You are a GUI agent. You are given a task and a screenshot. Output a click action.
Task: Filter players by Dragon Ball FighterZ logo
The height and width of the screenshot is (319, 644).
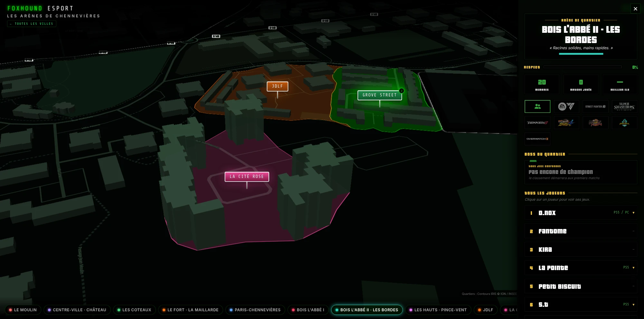click(x=595, y=123)
